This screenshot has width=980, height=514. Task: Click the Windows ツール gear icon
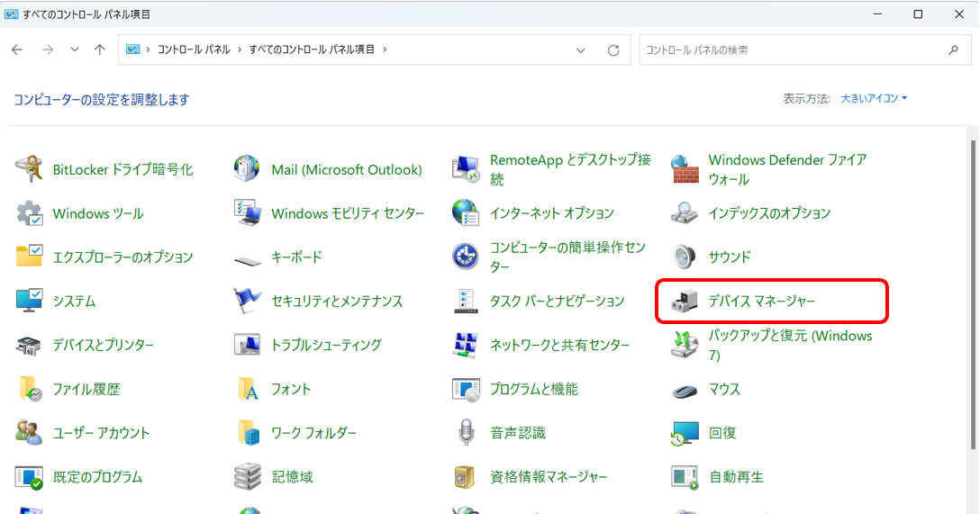click(x=29, y=213)
